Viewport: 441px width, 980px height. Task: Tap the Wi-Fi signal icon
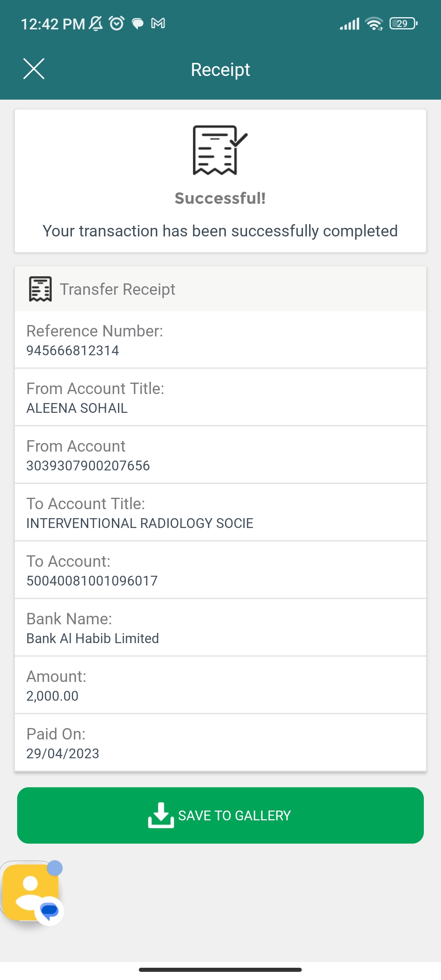[374, 24]
